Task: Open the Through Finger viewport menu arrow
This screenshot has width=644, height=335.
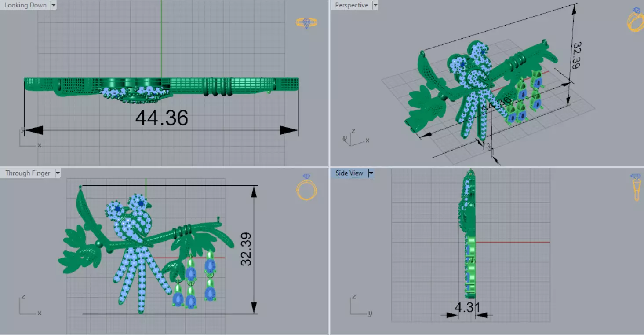Action: pos(58,173)
